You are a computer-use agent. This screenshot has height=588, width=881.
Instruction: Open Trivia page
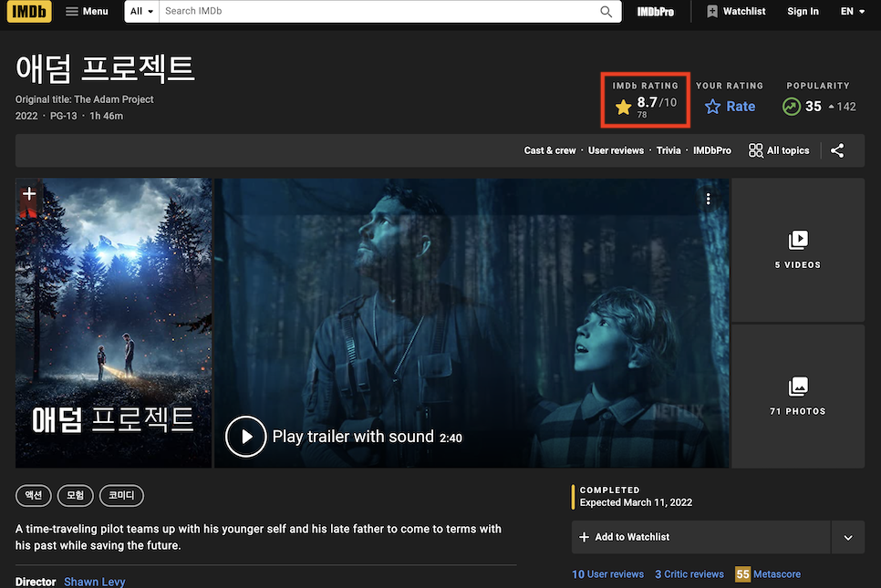(669, 150)
